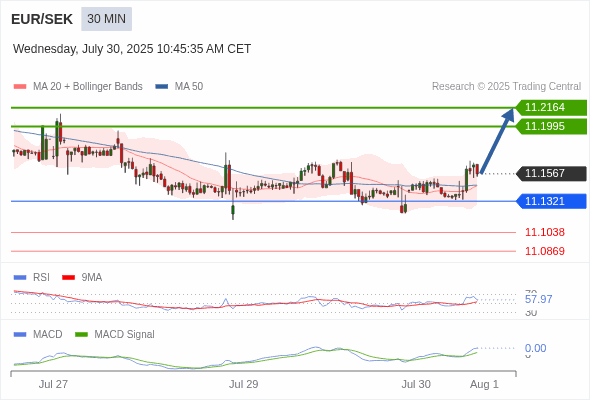Click the MA 50 blue legend swatch

[x=162, y=87]
